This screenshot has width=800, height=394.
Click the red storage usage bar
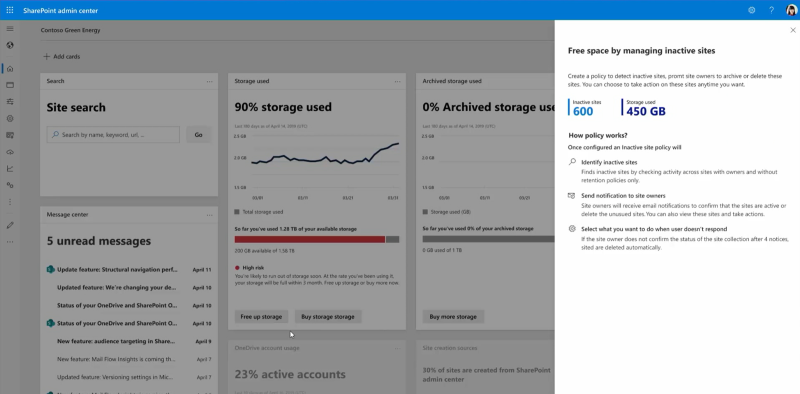click(x=310, y=239)
